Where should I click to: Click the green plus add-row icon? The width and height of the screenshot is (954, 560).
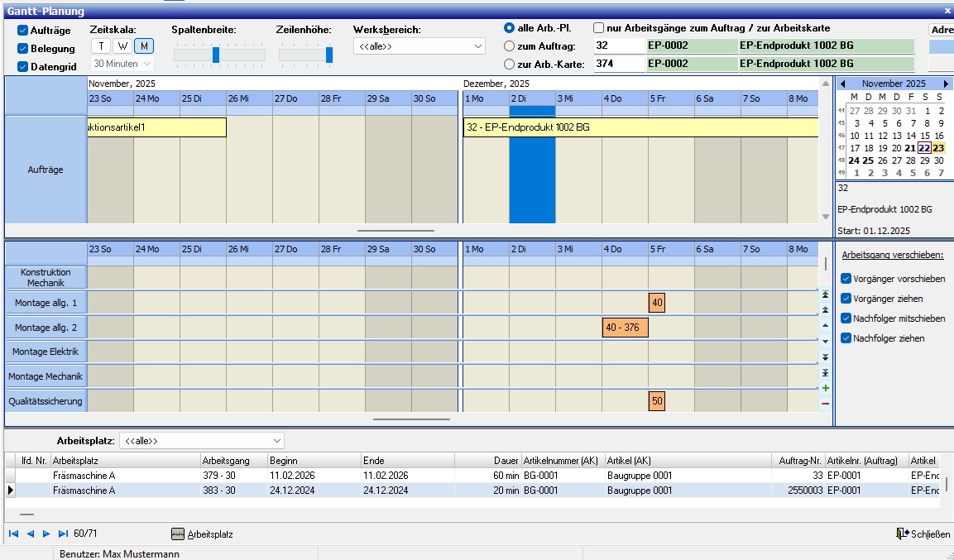(x=825, y=388)
